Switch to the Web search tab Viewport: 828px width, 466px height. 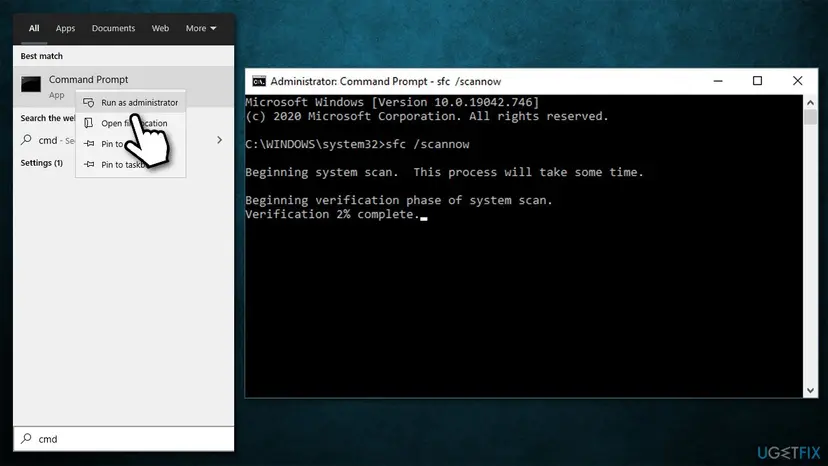[160, 29]
